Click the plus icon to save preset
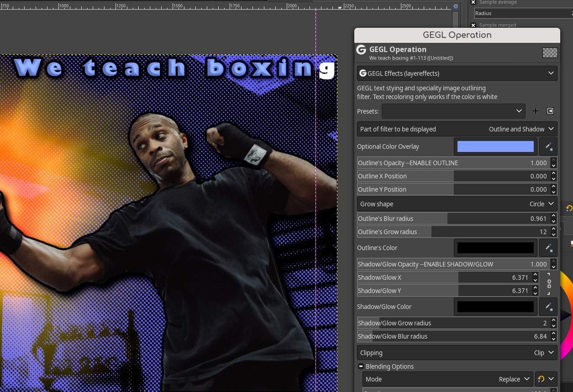The height and width of the screenshot is (392, 573). point(536,111)
